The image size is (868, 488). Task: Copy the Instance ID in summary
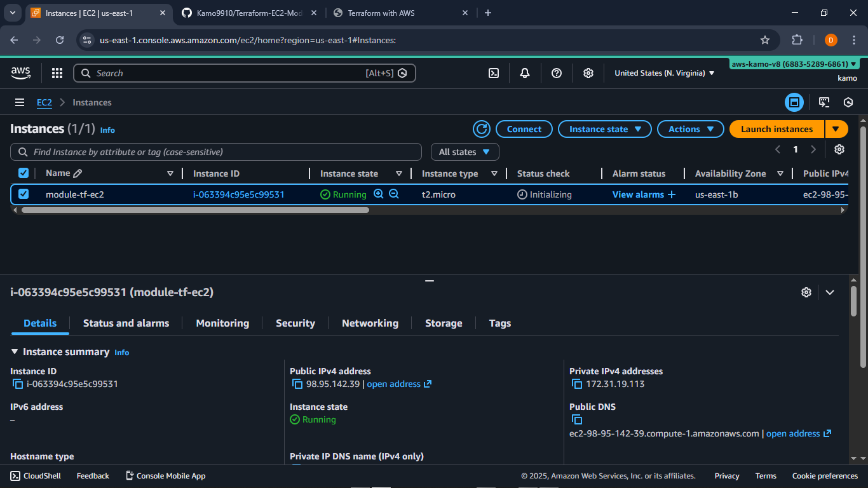(x=18, y=384)
